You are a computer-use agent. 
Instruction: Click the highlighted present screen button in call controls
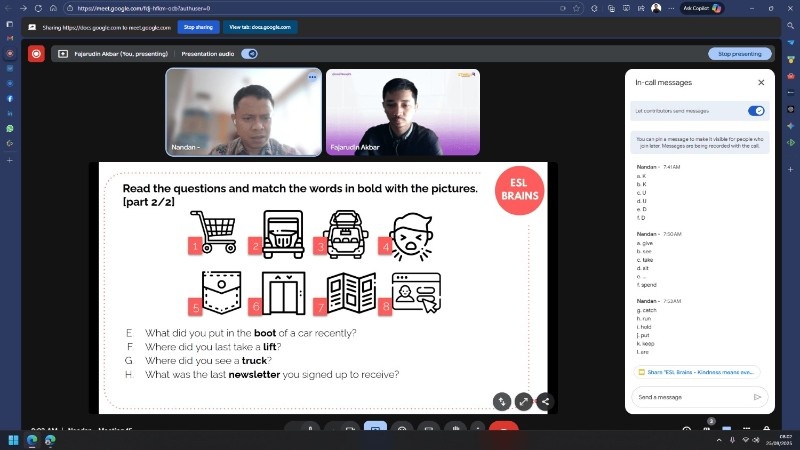[x=375, y=428]
